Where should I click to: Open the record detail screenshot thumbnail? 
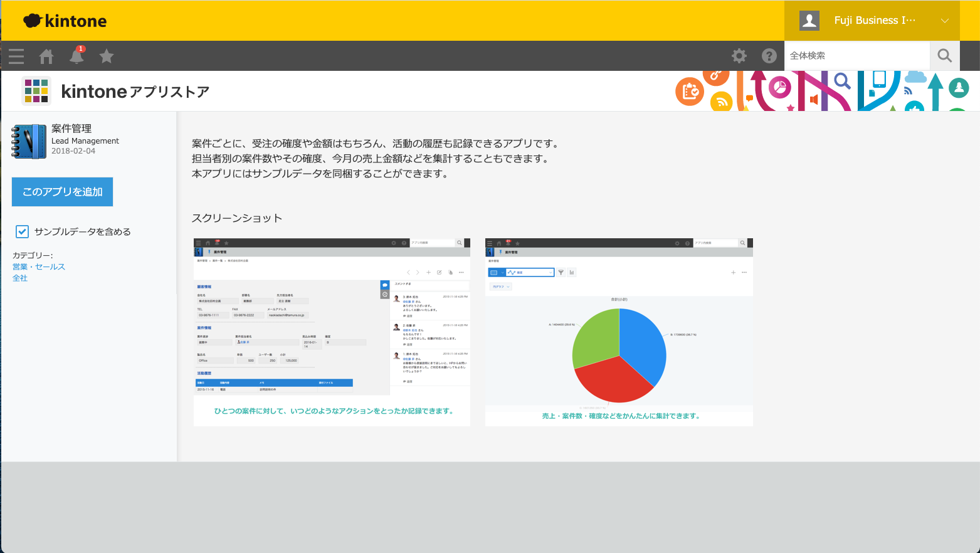[x=332, y=332]
